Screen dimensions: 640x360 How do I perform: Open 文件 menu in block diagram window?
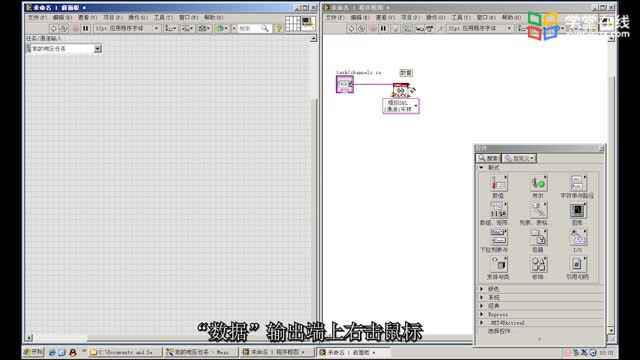pos(335,18)
